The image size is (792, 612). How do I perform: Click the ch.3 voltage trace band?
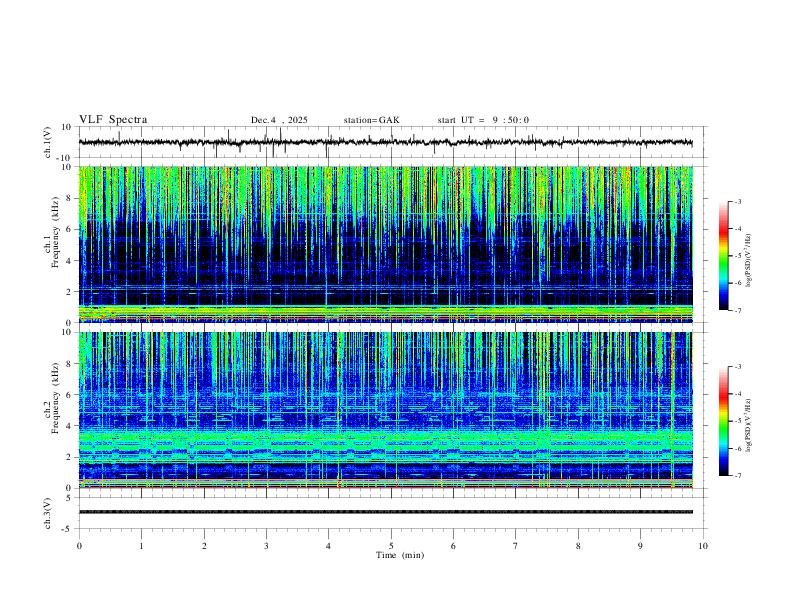tap(385, 512)
